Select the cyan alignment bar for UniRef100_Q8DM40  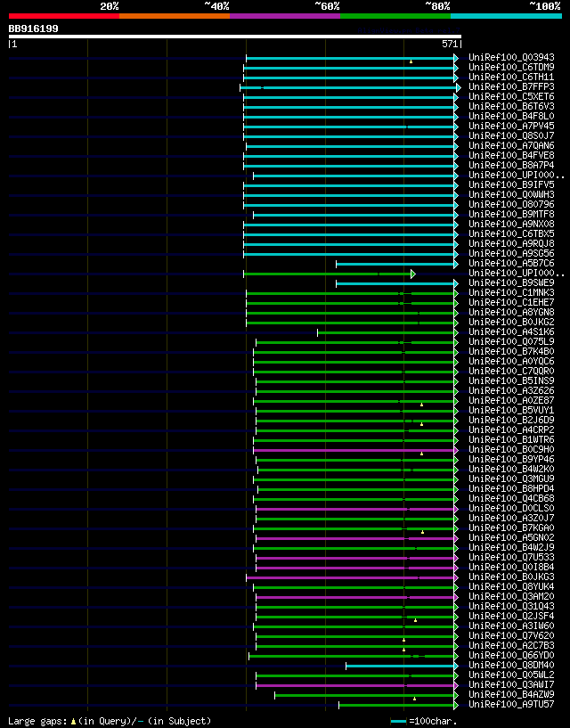pos(400,666)
